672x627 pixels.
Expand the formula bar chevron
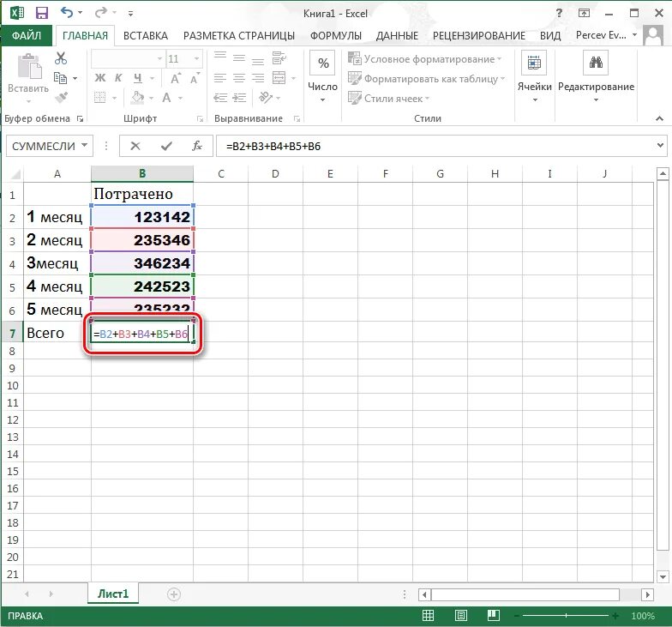tap(660, 146)
